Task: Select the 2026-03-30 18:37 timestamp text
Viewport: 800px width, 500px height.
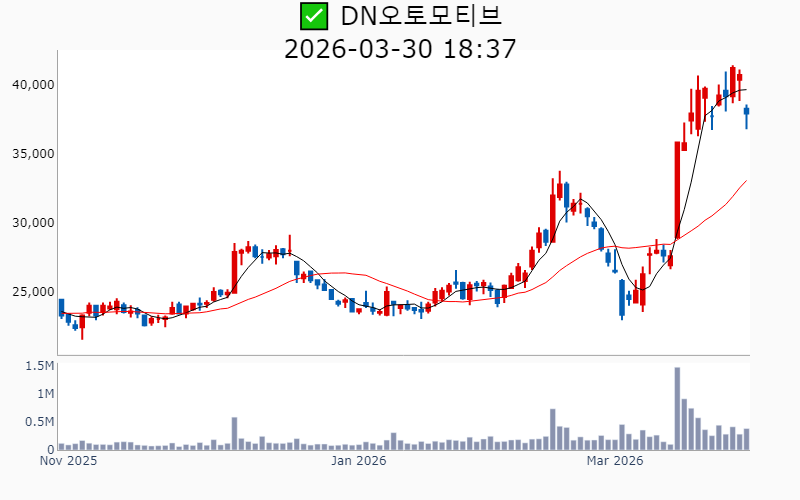Action: [x=400, y=48]
